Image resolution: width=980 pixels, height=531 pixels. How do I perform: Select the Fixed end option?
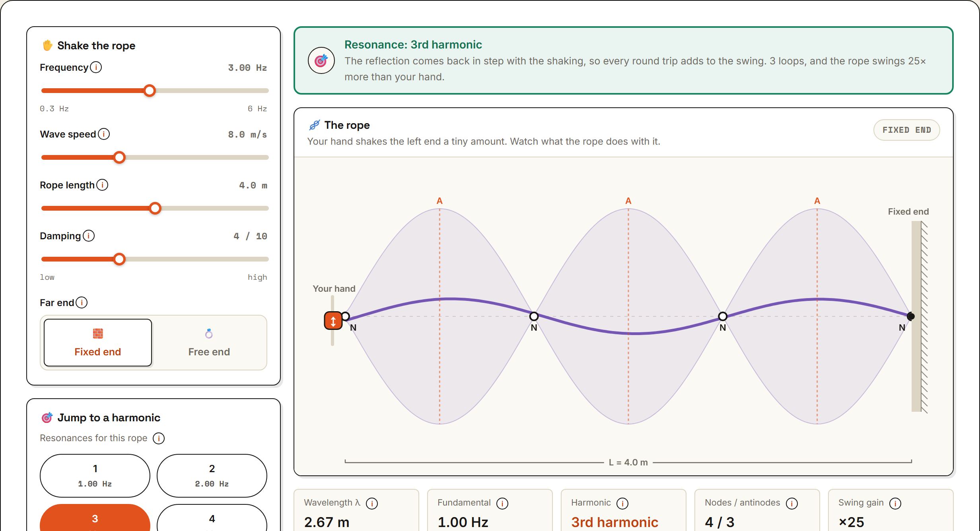tap(98, 343)
